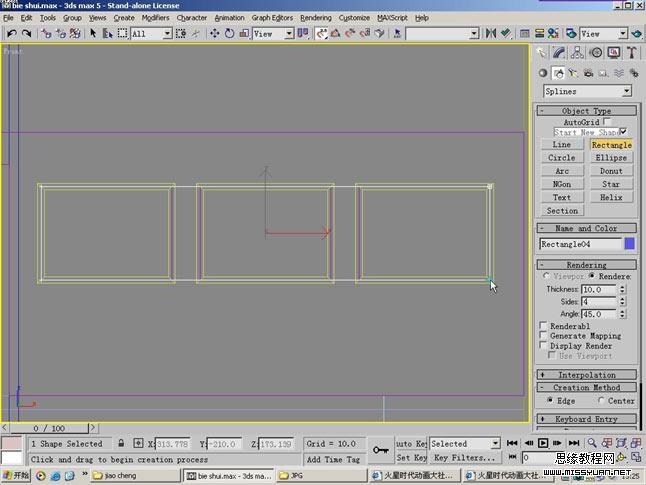Enable the Renderable checkbox
Viewport: 646px width, 485px height.
[x=543, y=326]
